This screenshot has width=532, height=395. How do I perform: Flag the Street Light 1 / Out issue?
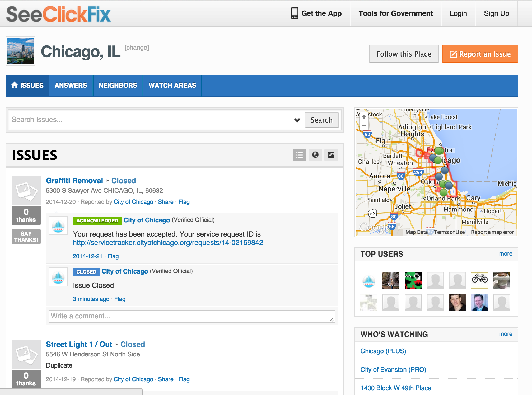(x=184, y=379)
